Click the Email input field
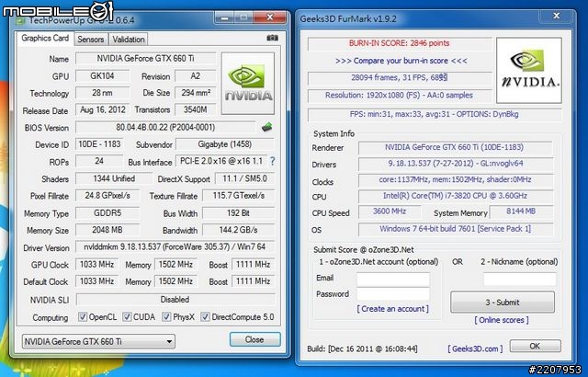The image size is (588, 377). [x=392, y=280]
